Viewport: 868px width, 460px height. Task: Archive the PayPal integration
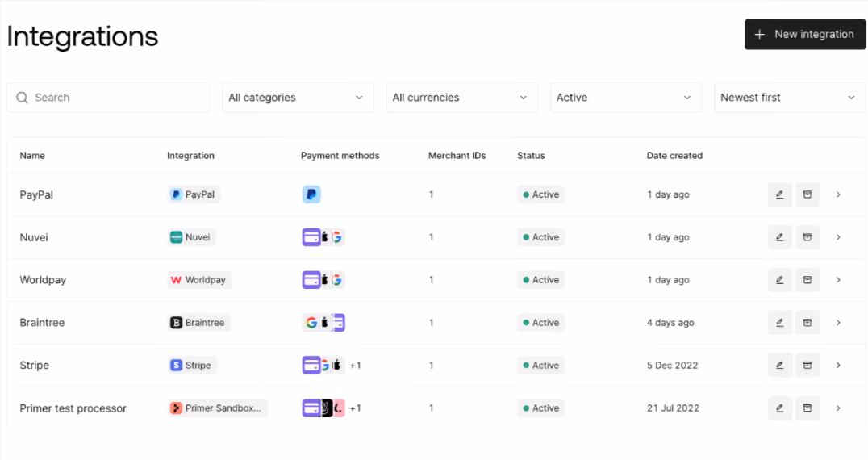(x=807, y=194)
